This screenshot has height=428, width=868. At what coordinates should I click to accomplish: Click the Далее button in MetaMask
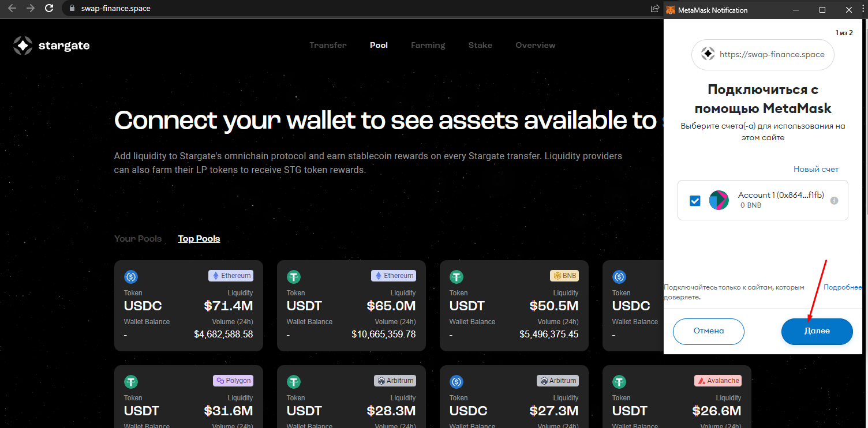pyautogui.click(x=817, y=331)
